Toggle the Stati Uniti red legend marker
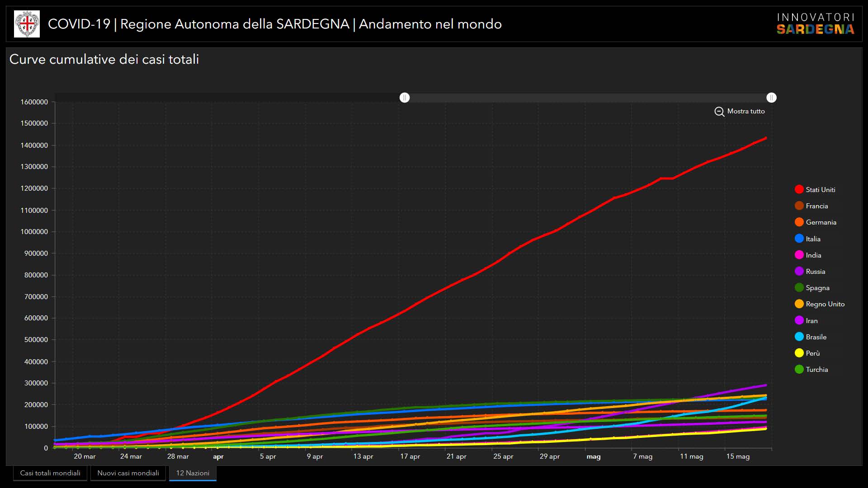The image size is (868, 488). coord(799,190)
